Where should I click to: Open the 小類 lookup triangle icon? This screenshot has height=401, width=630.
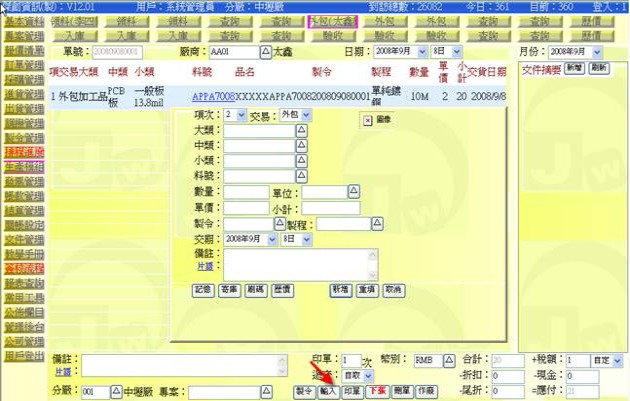click(302, 161)
